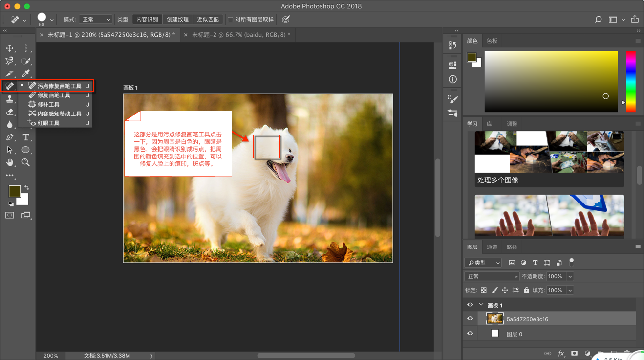
Task: Collapse the 画板 1 layer group
Action: coord(481,305)
